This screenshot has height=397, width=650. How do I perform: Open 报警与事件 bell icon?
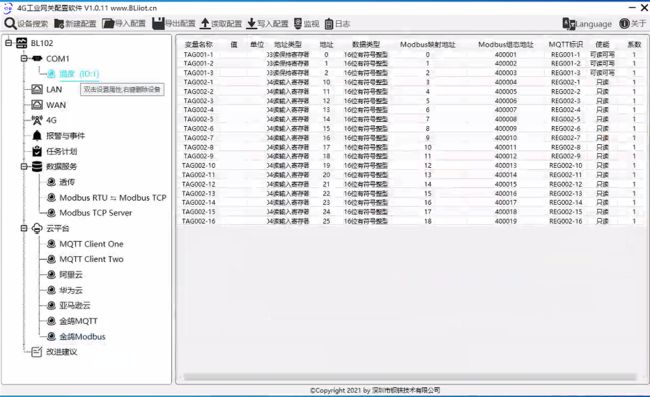[37, 136]
